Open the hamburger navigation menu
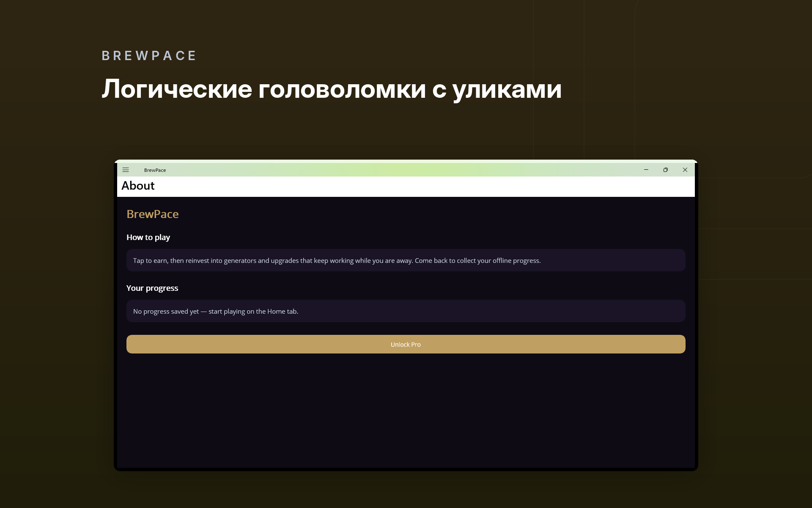Viewport: 812px width, 508px height. click(126, 170)
